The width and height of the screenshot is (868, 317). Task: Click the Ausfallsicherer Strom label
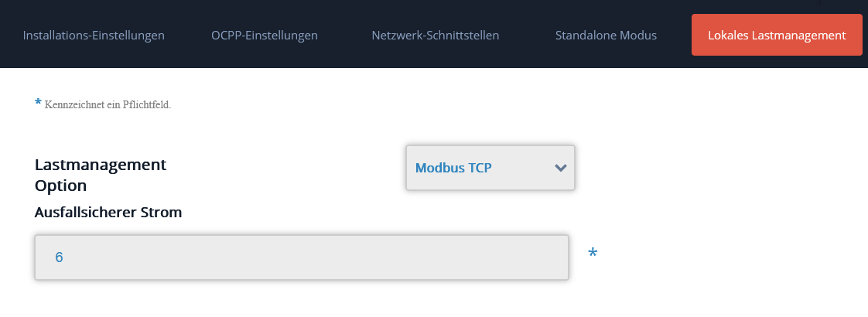click(x=108, y=213)
